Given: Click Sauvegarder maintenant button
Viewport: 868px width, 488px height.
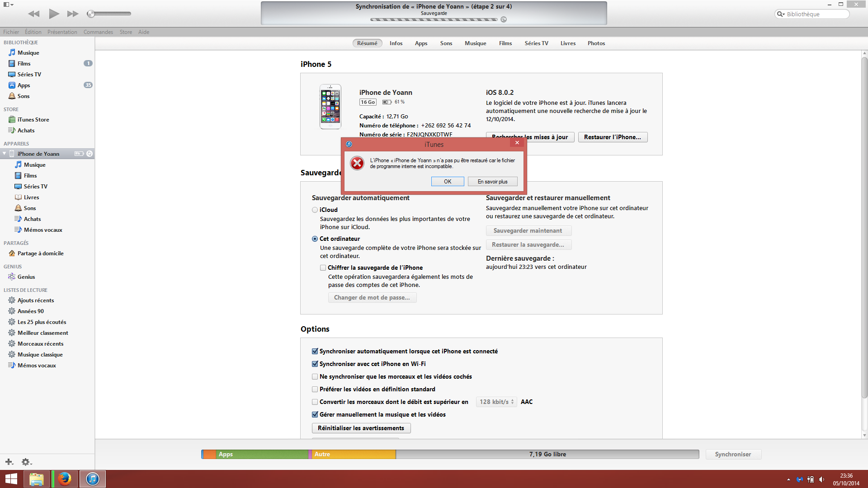Looking at the screenshot, I should click(528, 231).
